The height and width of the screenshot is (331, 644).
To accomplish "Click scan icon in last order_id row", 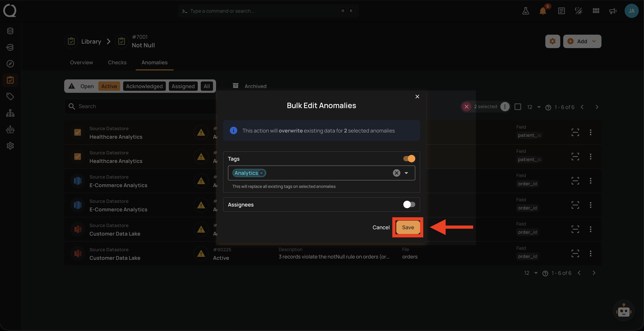I will (575, 253).
